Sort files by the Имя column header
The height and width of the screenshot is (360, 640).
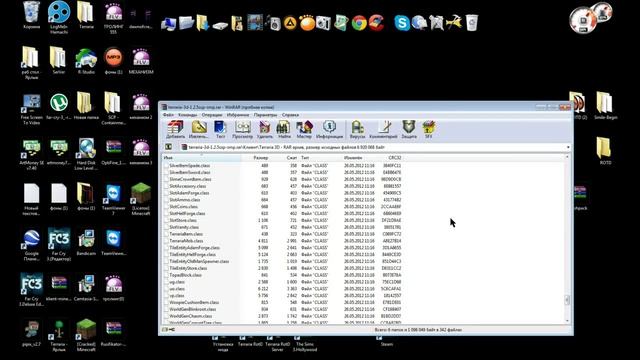pyautogui.click(x=202, y=158)
